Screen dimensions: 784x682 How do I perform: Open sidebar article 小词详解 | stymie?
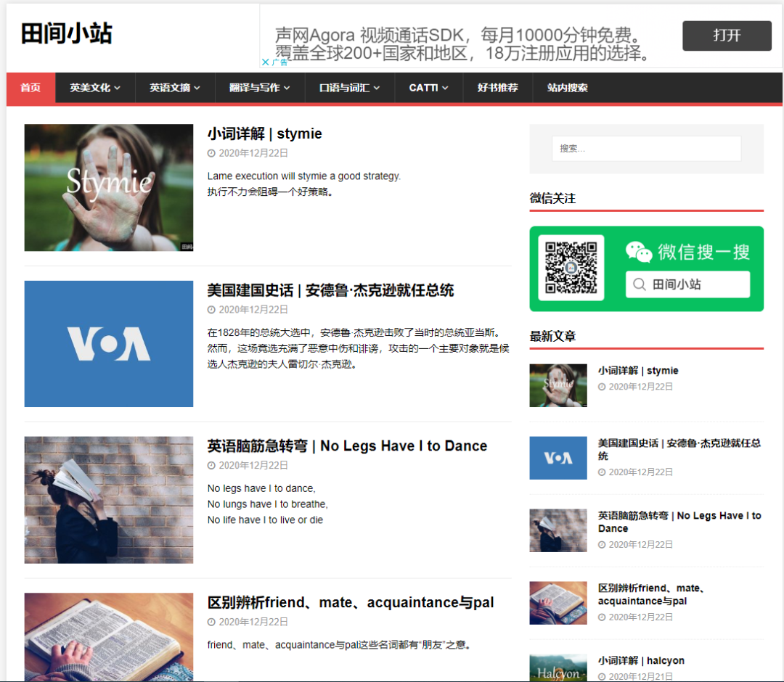click(638, 370)
